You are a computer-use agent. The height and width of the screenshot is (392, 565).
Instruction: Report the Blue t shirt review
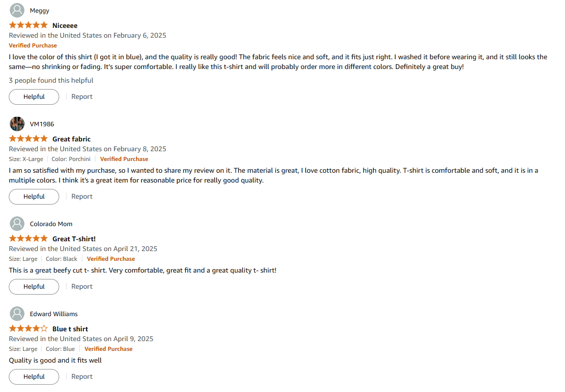[x=82, y=377]
